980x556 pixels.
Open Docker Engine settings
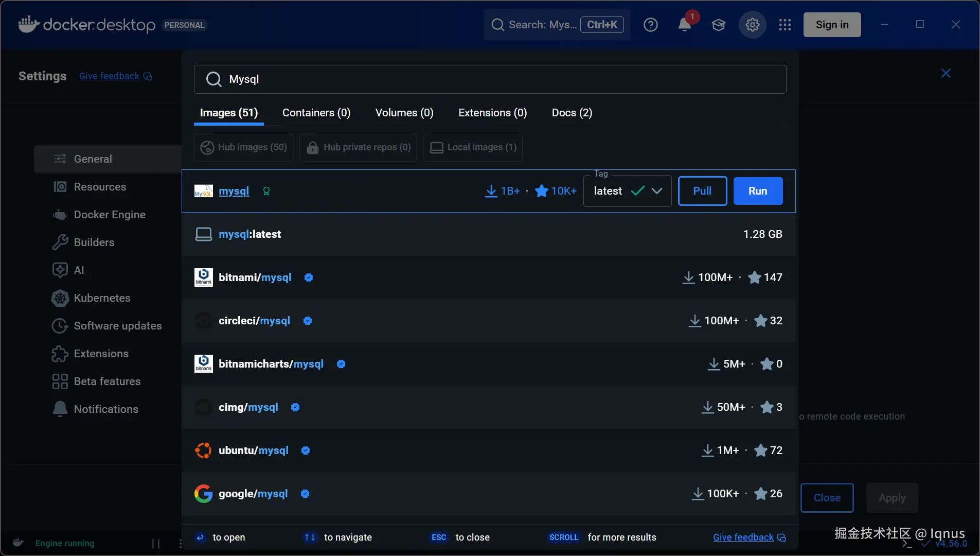(108, 215)
